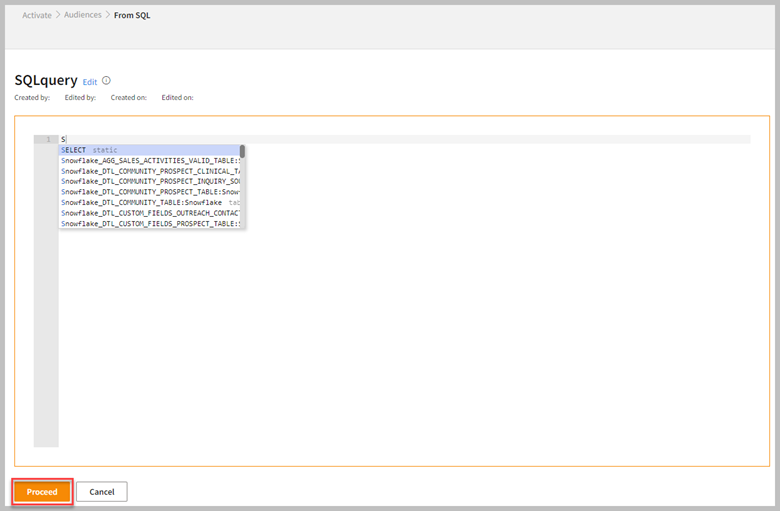Viewport: 780px width, 511px height.
Task: Choose Snowflake_DTL_CUSTOM_FIELDS_OUTREACH_CONTACT suggestion
Action: pyautogui.click(x=148, y=213)
